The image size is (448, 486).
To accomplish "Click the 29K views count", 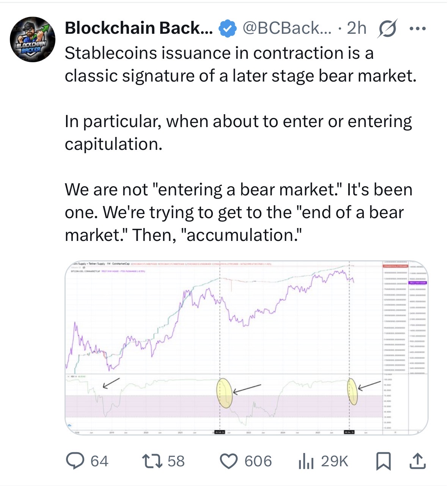I will pos(334,461).
